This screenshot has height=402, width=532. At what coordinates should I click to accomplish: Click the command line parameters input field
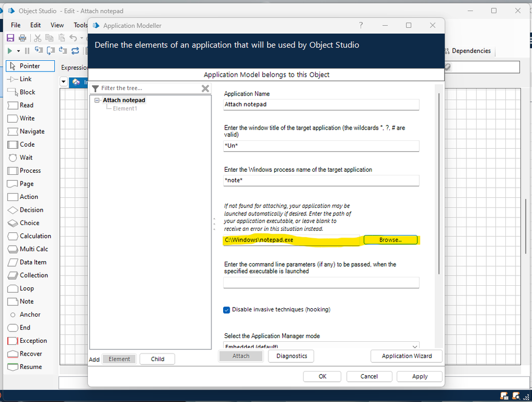click(x=321, y=283)
